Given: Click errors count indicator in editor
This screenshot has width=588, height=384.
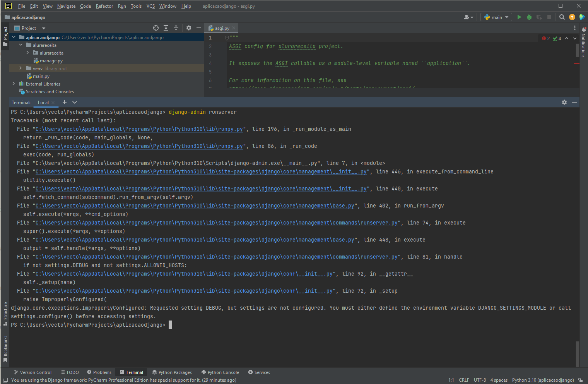Looking at the screenshot, I should tap(546, 38).
